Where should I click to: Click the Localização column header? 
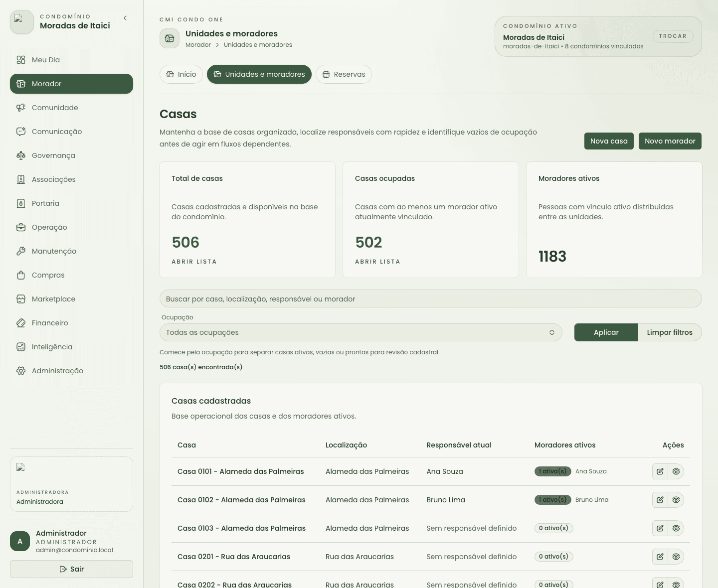(346, 445)
